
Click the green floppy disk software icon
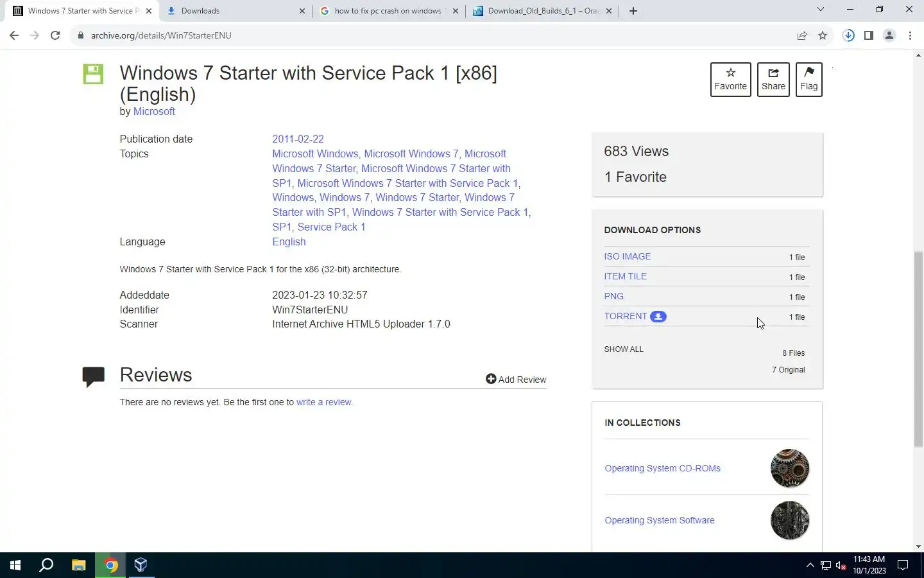(93, 74)
